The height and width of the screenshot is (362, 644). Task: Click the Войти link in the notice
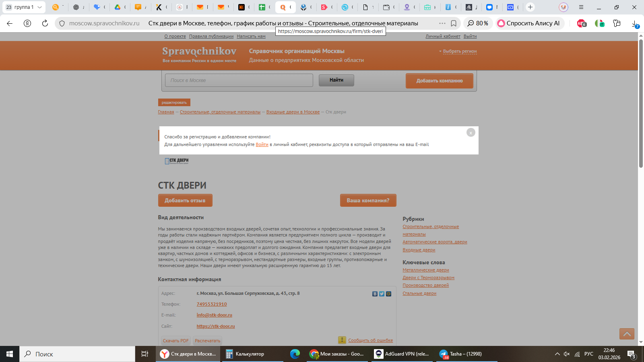(x=262, y=144)
